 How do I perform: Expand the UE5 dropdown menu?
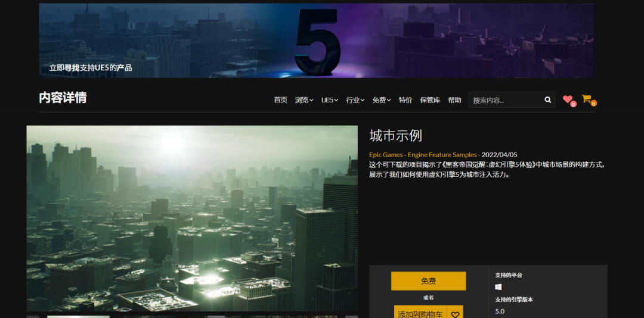click(329, 100)
